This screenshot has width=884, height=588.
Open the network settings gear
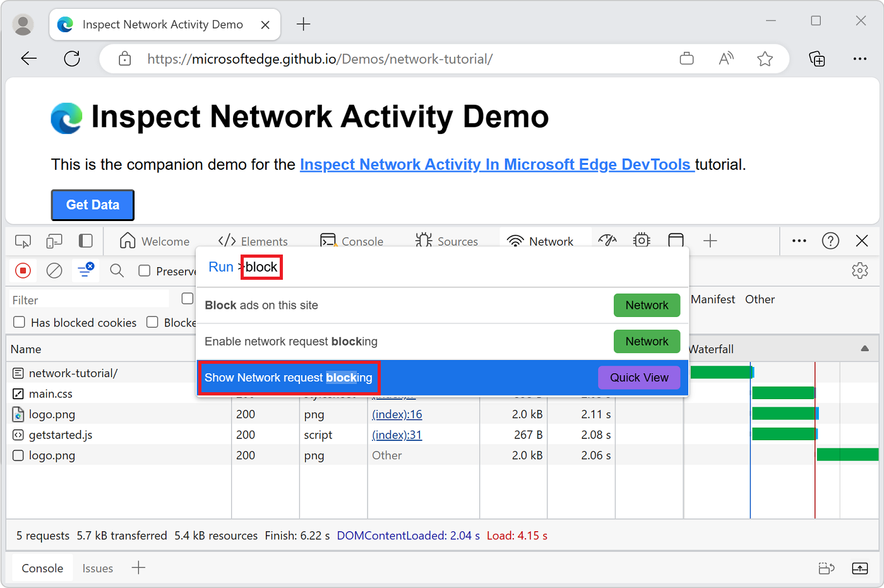coord(860,270)
